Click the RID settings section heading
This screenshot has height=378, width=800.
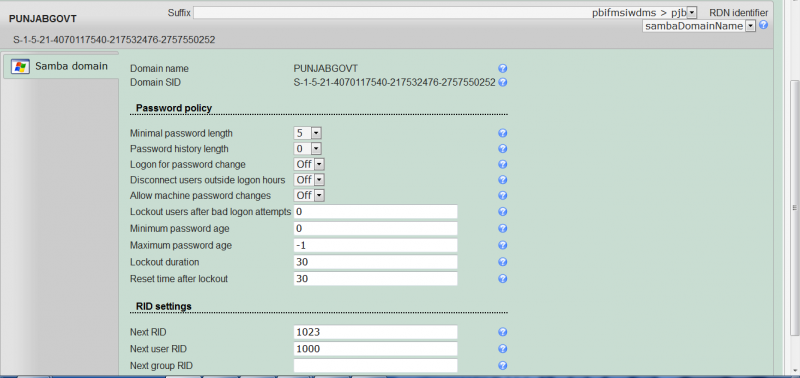pyautogui.click(x=164, y=306)
